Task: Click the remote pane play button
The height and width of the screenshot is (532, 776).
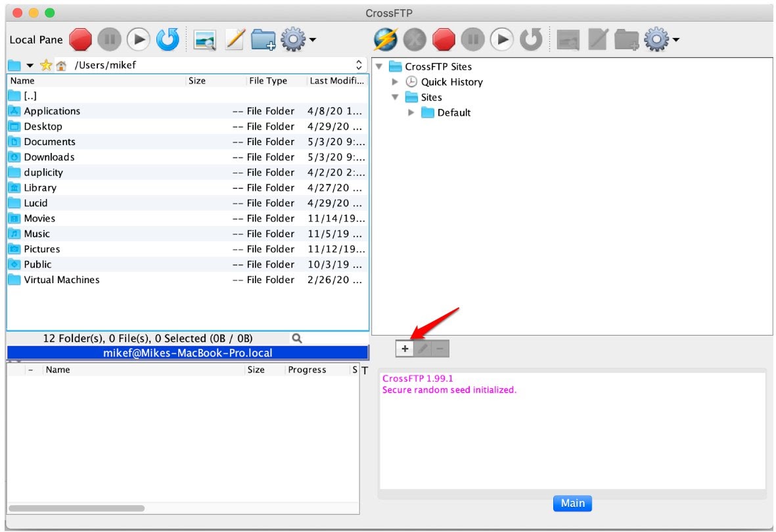Action: coord(502,39)
